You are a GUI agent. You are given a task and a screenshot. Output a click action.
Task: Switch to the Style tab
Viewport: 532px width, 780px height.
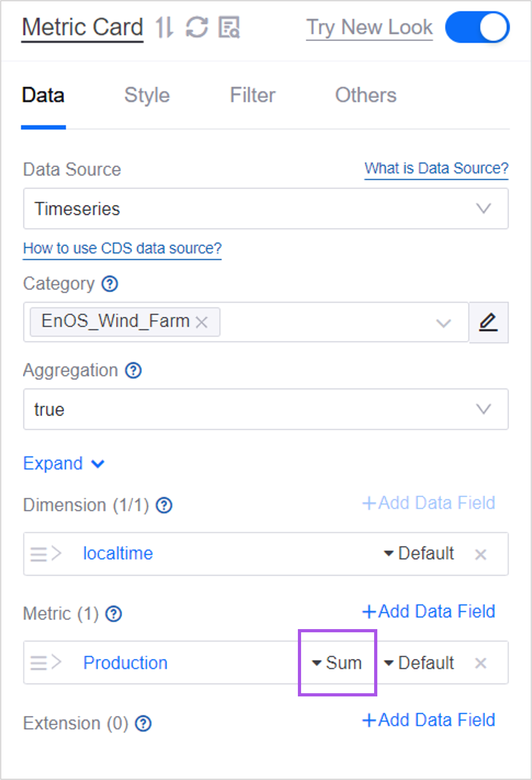147,95
